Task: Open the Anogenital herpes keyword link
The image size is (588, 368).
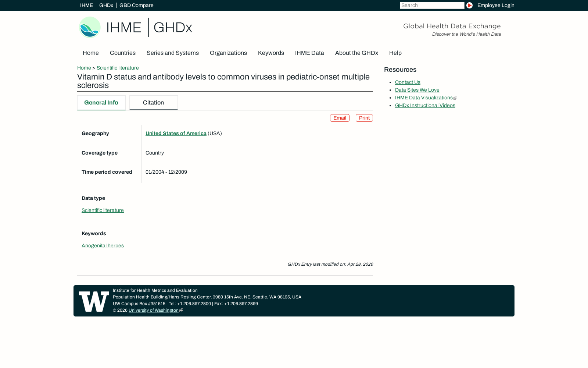Action: [103, 246]
